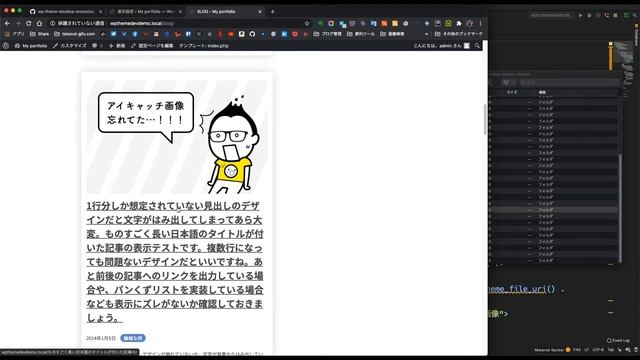Click the GitHub favicon on the first tab

tap(33, 11)
